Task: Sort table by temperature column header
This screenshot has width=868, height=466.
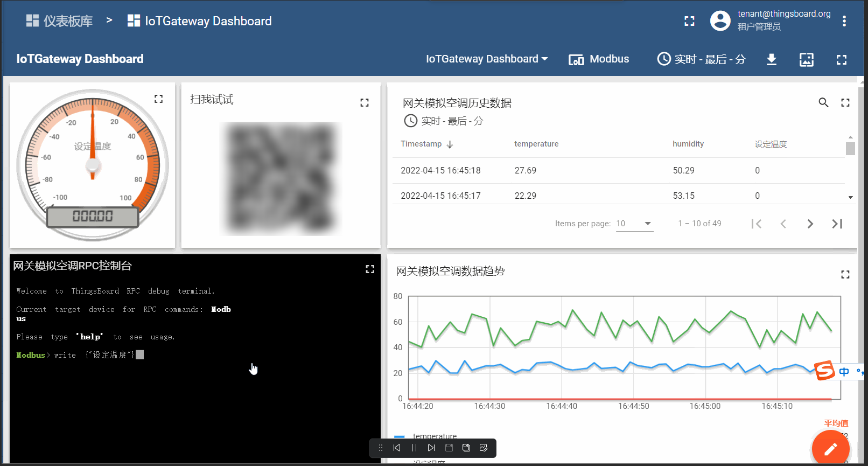Action: tap(536, 144)
